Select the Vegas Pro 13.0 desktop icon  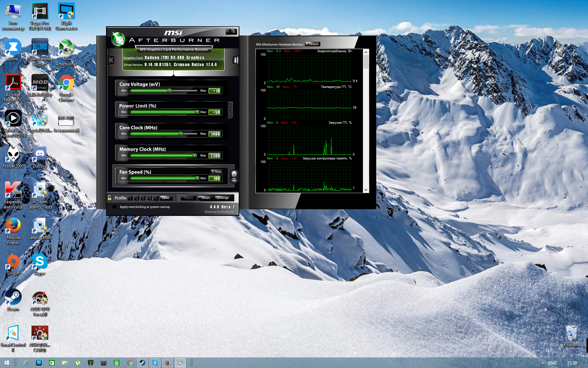click(40, 16)
